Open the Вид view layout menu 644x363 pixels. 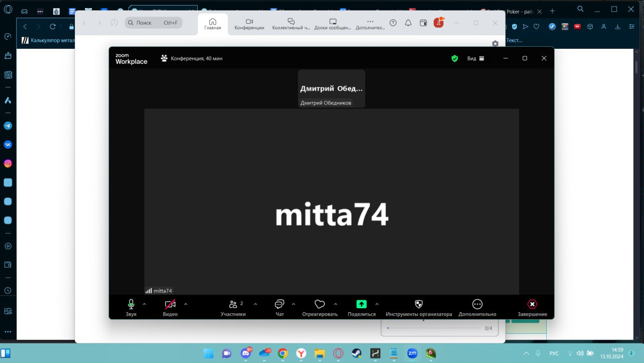(x=475, y=58)
